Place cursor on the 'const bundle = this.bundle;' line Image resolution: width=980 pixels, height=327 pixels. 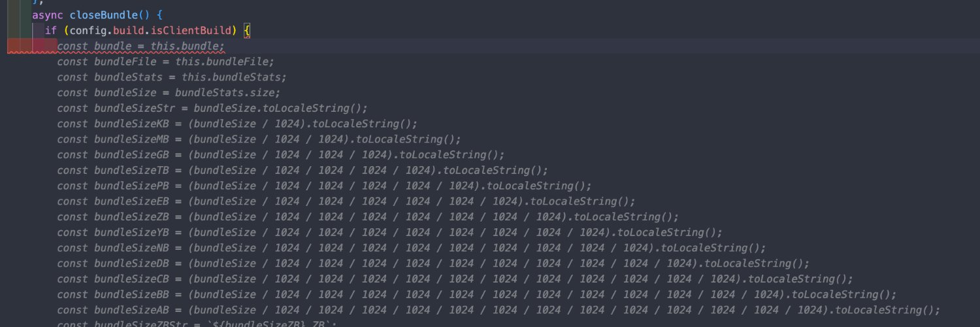pos(140,46)
